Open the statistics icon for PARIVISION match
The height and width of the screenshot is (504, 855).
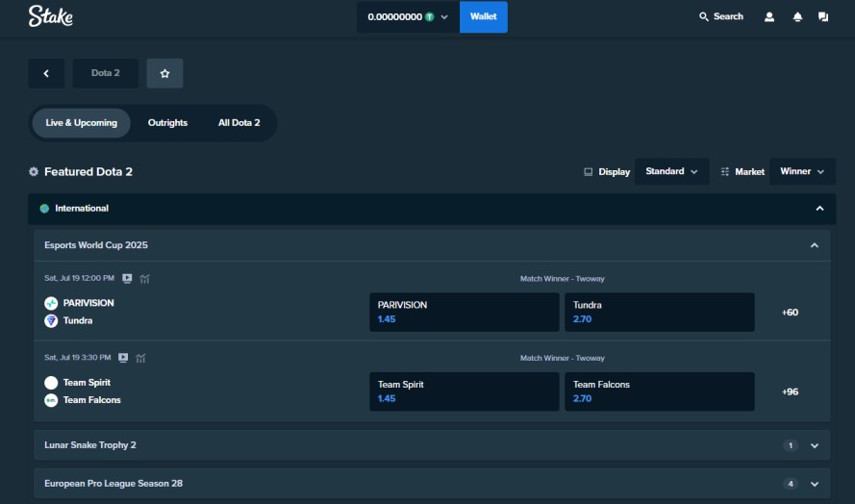(144, 279)
